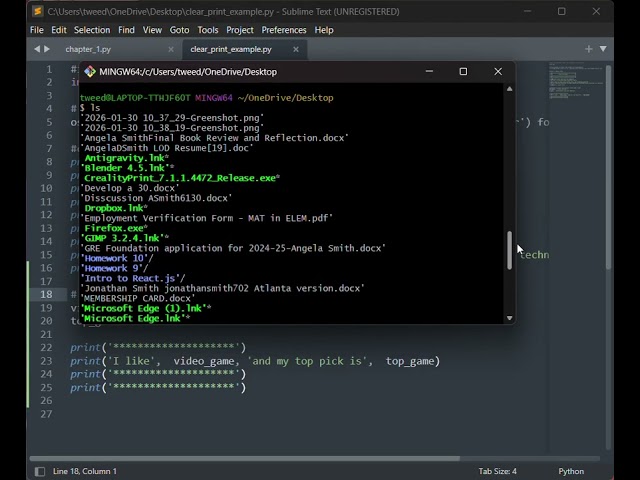This screenshot has width=640, height=480.
Task: Click 'Dropbox.lnk' in terminal listing
Action: point(113,208)
